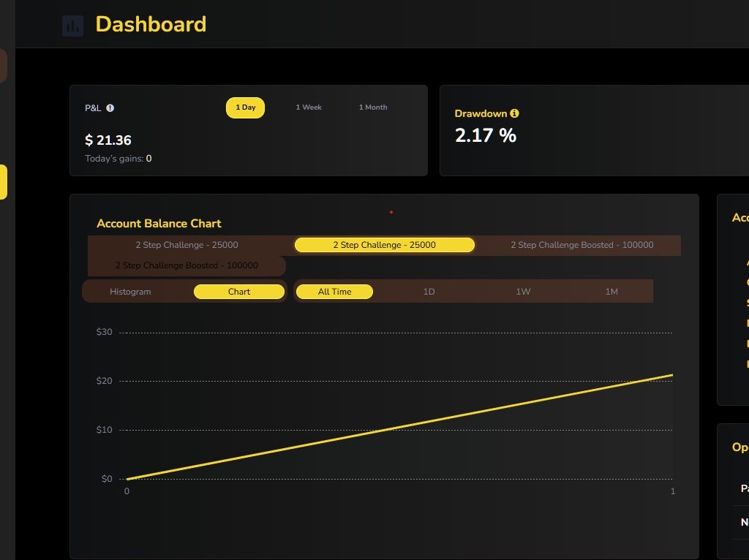Click the $10 axis label
The image size is (749, 560).
pyautogui.click(x=104, y=430)
